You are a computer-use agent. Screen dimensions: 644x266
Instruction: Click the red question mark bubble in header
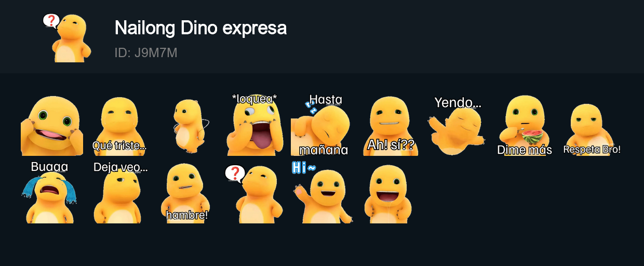coord(50,21)
